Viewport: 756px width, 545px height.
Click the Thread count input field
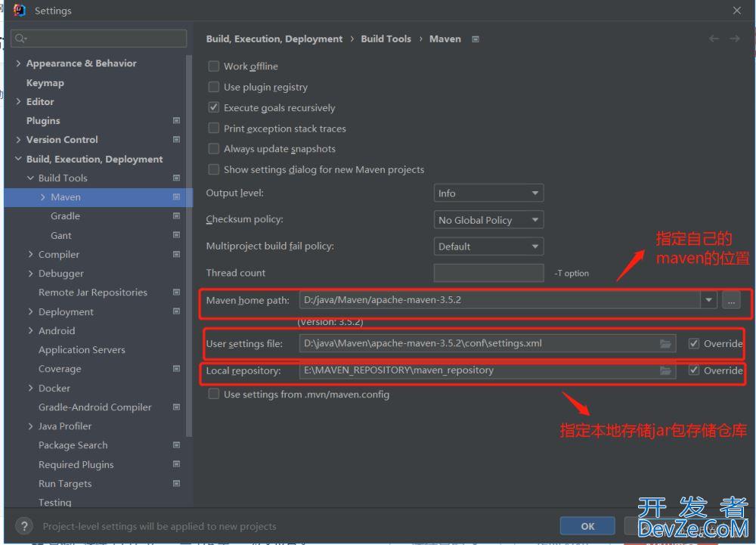[488, 273]
